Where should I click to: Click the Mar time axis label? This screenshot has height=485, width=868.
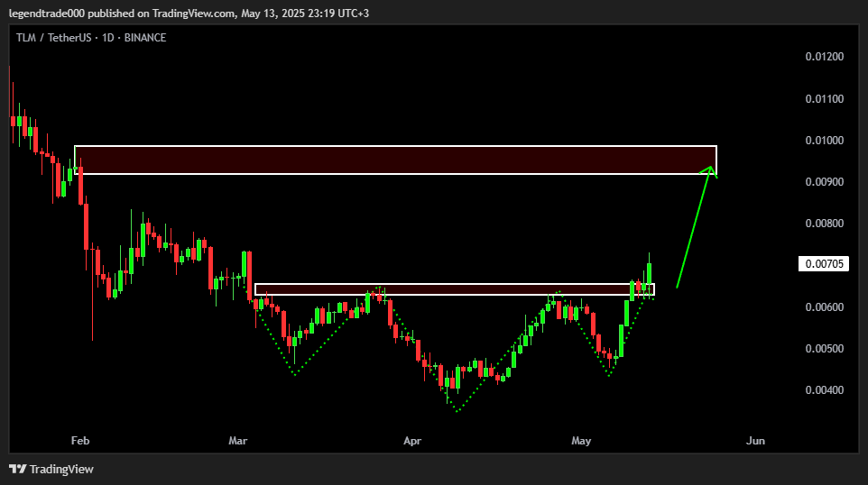click(x=238, y=441)
